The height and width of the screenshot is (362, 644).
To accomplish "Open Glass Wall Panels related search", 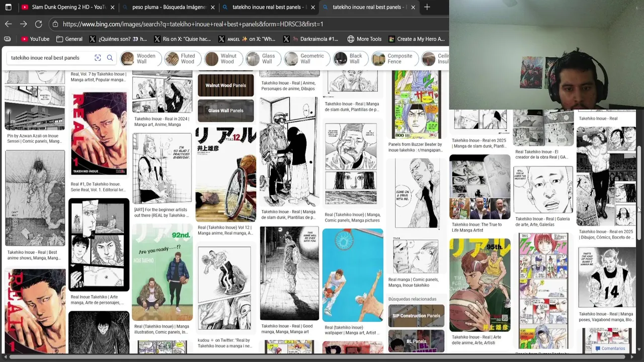I will [x=225, y=111].
